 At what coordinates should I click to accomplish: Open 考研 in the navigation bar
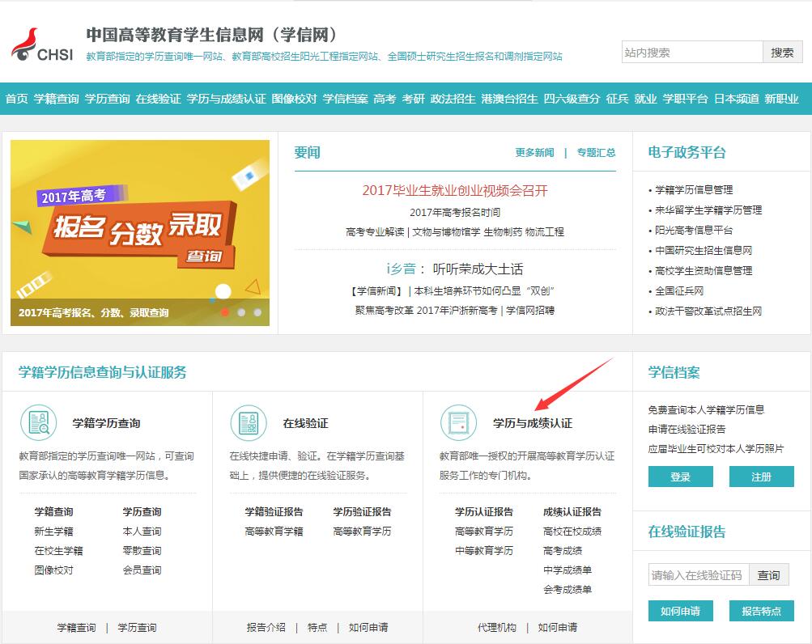(x=413, y=99)
